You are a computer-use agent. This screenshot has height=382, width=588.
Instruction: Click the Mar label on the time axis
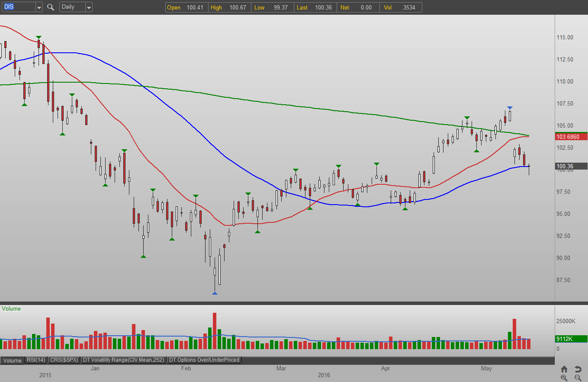[x=281, y=369]
